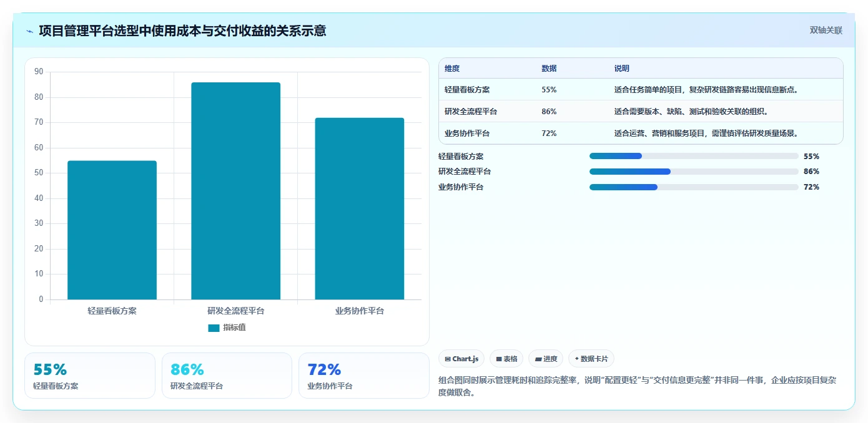Click the 数据卡片 tag chip
Screen dimensions: 868x423
[x=591, y=359]
